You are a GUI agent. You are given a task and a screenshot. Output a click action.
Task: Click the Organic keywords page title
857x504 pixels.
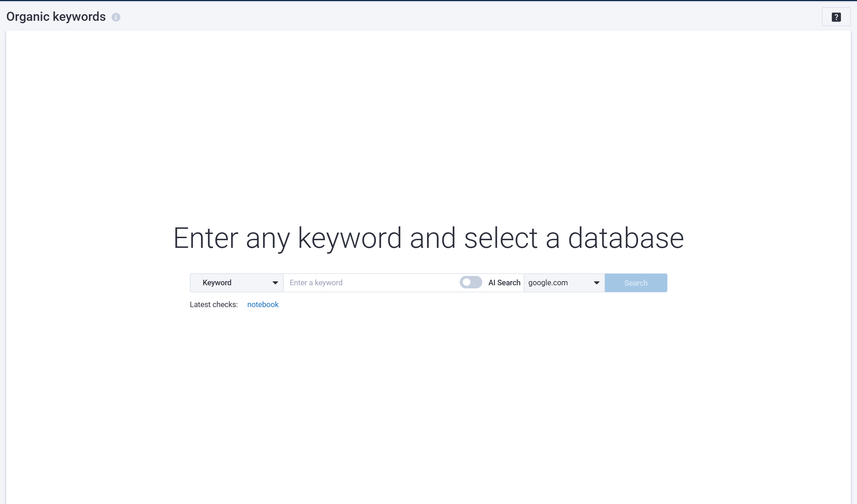tap(56, 17)
